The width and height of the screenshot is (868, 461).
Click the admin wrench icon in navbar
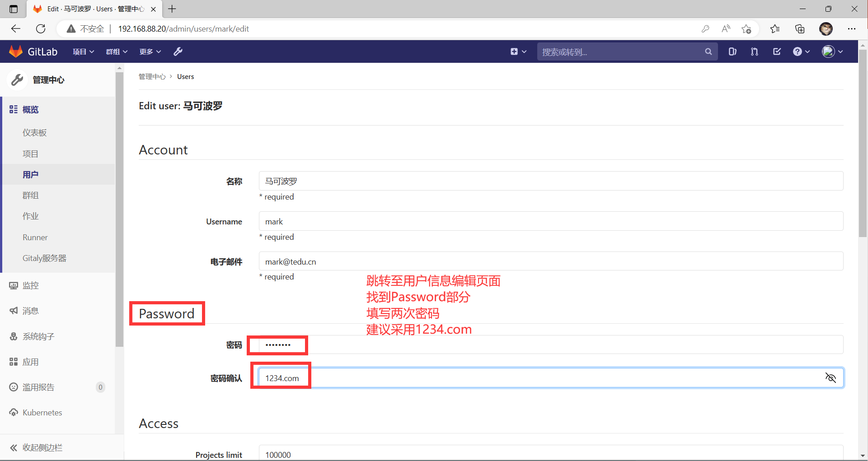[x=178, y=51]
